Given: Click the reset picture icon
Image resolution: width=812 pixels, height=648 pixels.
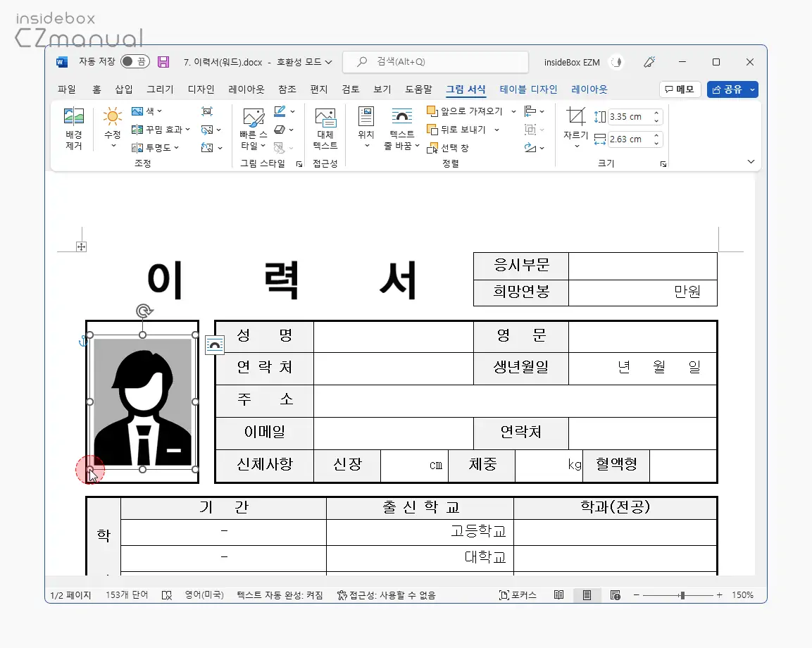Looking at the screenshot, I should point(207,148).
